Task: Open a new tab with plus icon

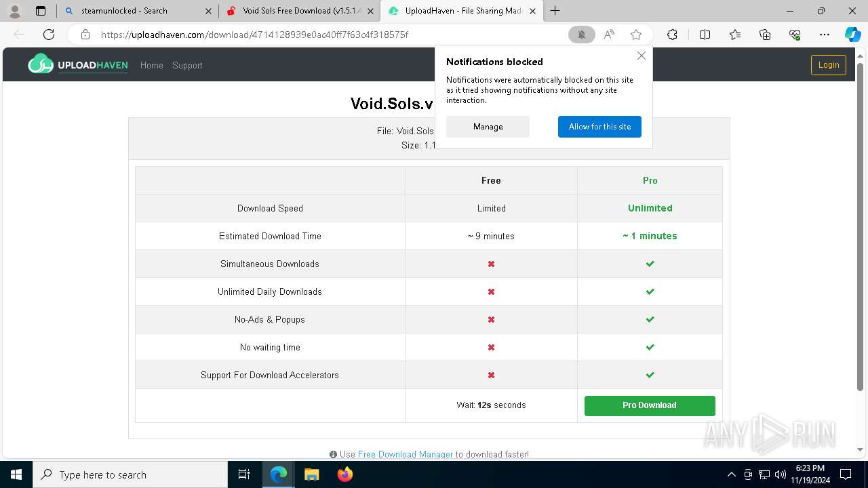Action: 555,11
